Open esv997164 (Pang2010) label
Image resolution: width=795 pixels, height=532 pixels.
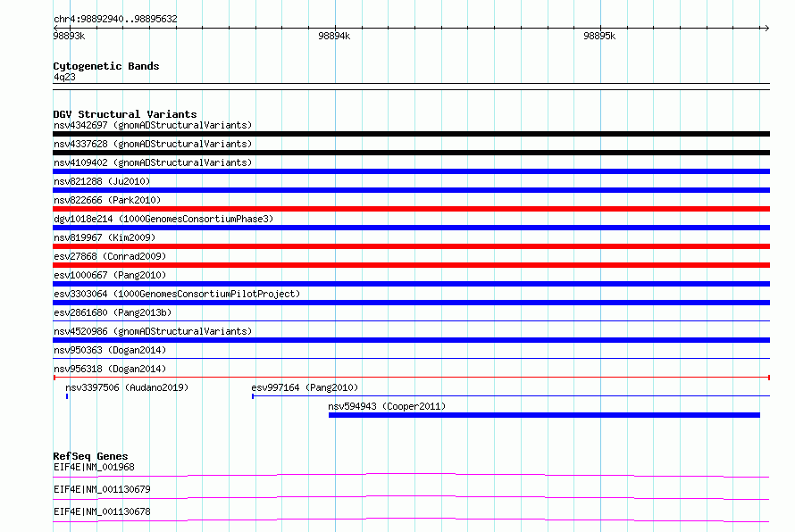pos(305,387)
